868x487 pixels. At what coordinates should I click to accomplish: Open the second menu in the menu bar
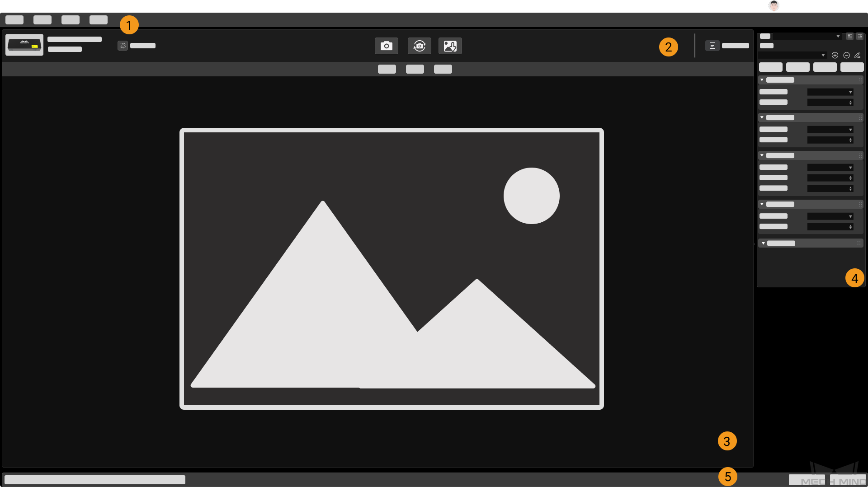42,20
